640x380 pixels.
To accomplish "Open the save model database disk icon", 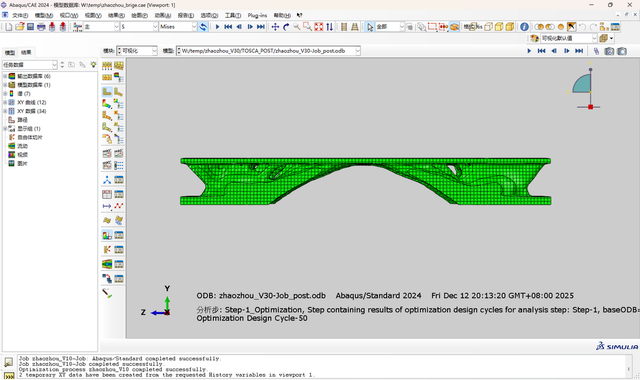I will (x=30, y=27).
